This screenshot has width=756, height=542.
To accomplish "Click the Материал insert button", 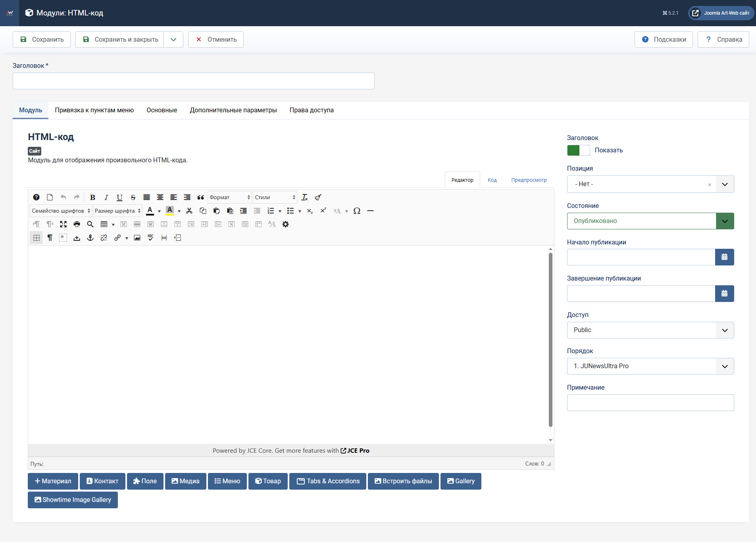I will (53, 481).
